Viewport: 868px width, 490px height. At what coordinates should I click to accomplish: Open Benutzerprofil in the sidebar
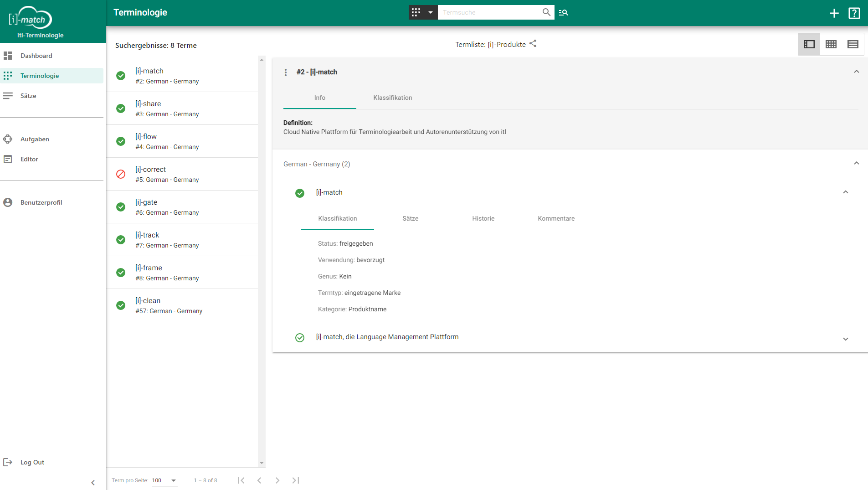51,202
